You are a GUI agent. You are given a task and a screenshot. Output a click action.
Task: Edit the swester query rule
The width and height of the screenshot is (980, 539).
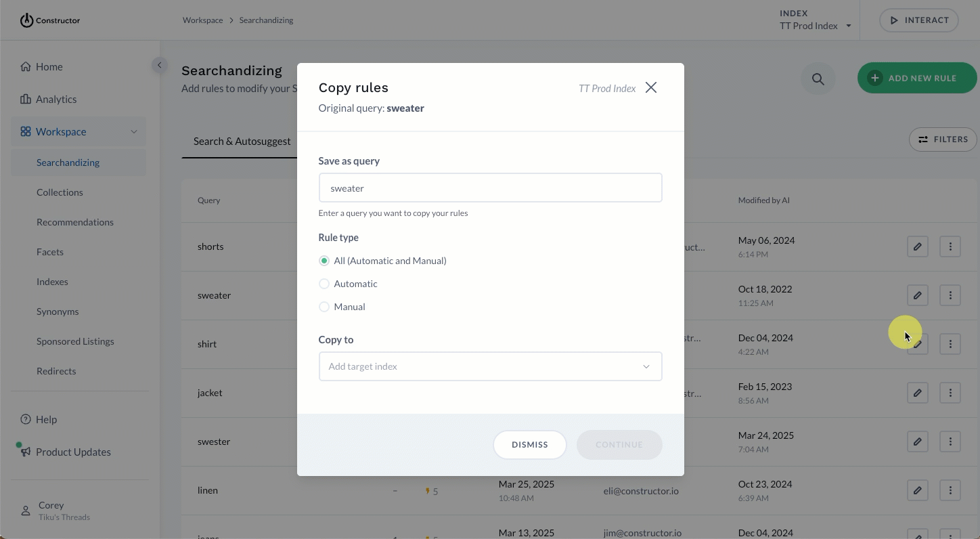(918, 441)
